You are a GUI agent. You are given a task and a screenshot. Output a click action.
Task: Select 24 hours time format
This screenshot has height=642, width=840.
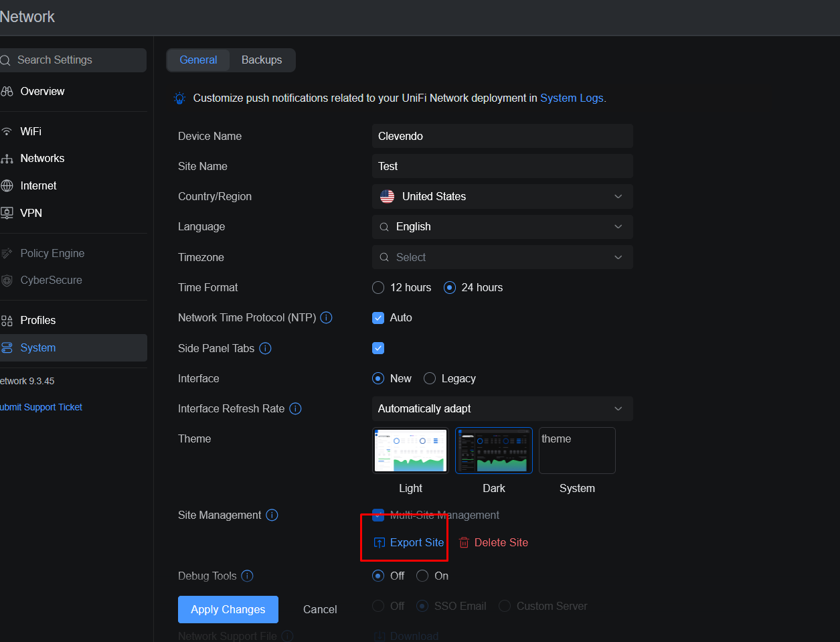(x=450, y=287)
